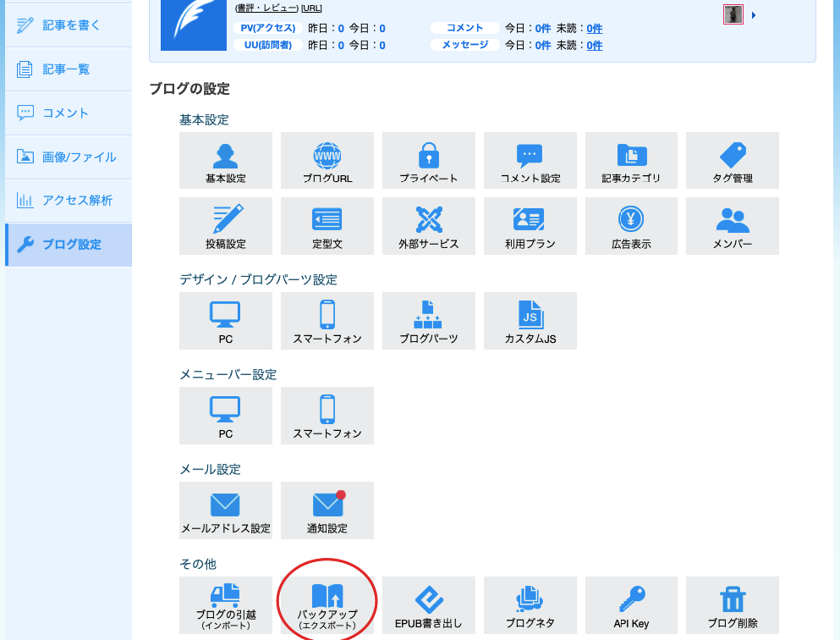Image resolution: width=840 pixels, height=640 pixels.
Task: Select ブログ設定 in the sidebar
Action: tap(69, 245)
